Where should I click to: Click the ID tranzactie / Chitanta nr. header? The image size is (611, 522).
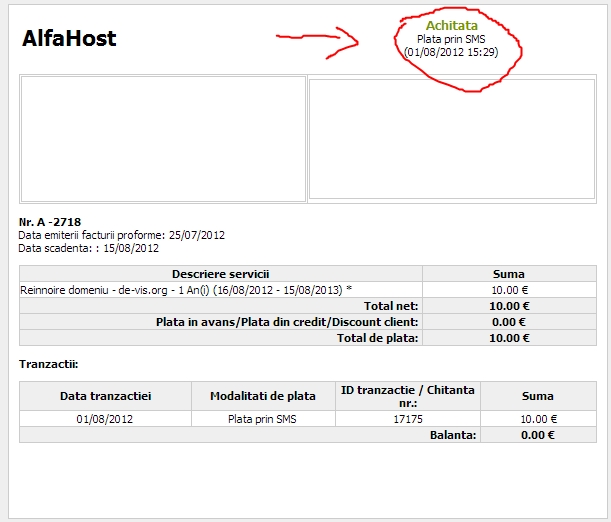pos(408,396)
